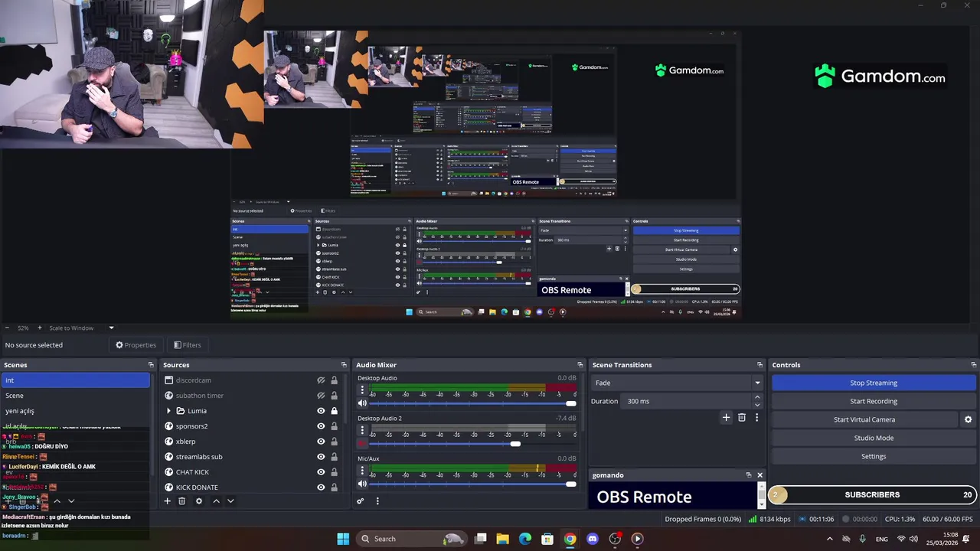Pop out the Controls dock
Screen dimensions: 980x551
tap(973, 365)
